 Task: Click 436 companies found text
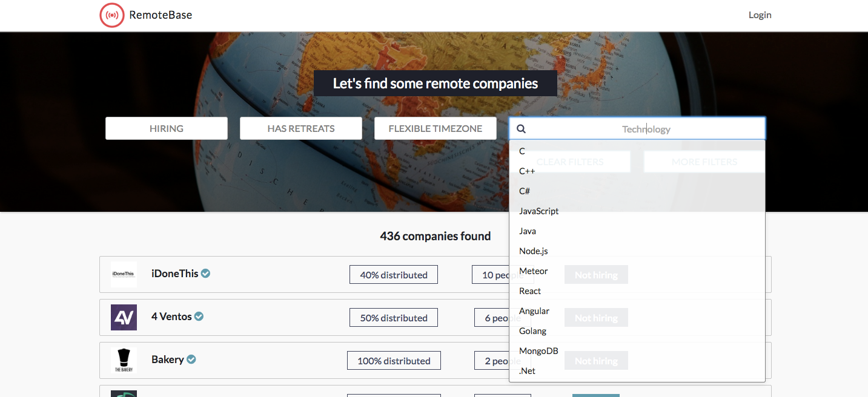click(436, 236)
